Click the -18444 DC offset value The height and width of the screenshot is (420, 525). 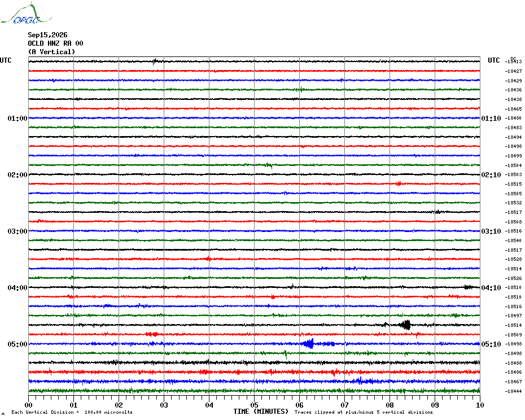[513, 391]
